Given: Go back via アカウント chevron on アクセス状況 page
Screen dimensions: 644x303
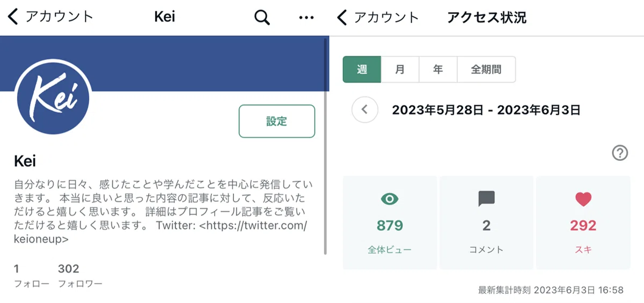Looking at the screenshot, I should [x=377, y=17].
